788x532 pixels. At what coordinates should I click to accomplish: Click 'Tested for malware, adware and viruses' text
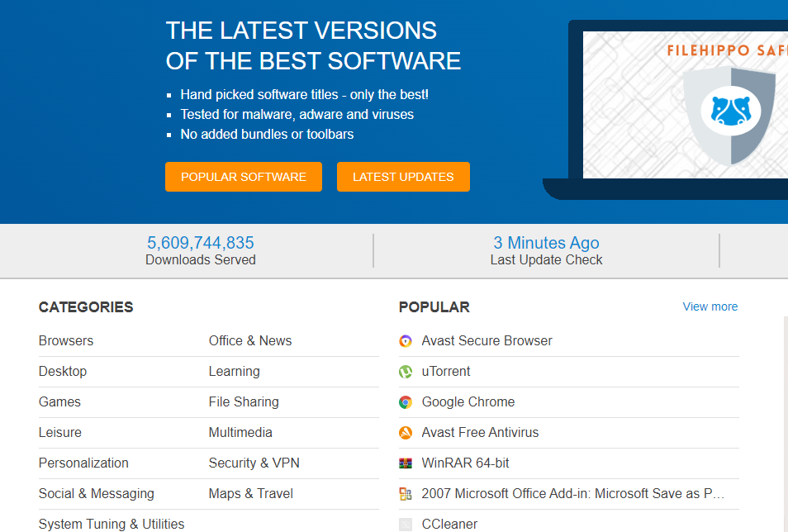click(297, 115)
